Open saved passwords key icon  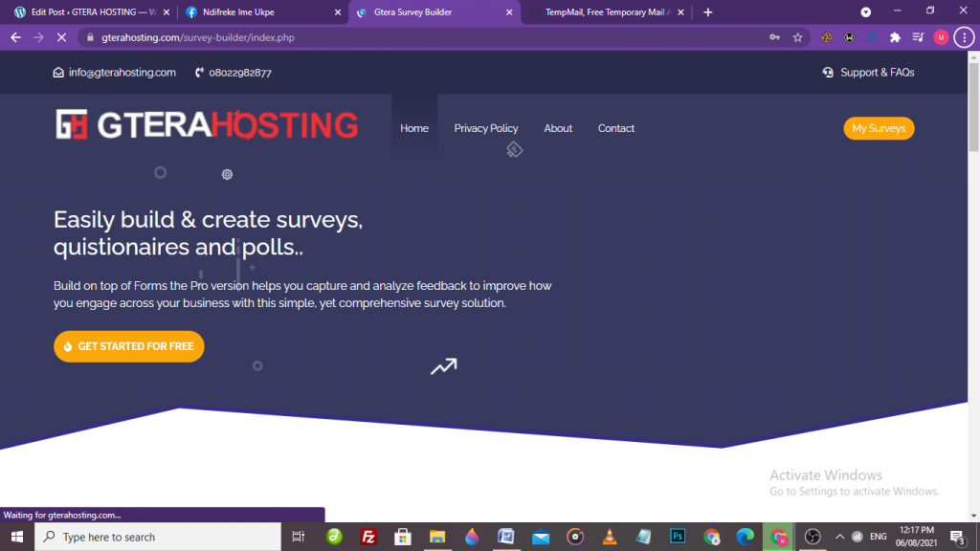coord(774,37)
